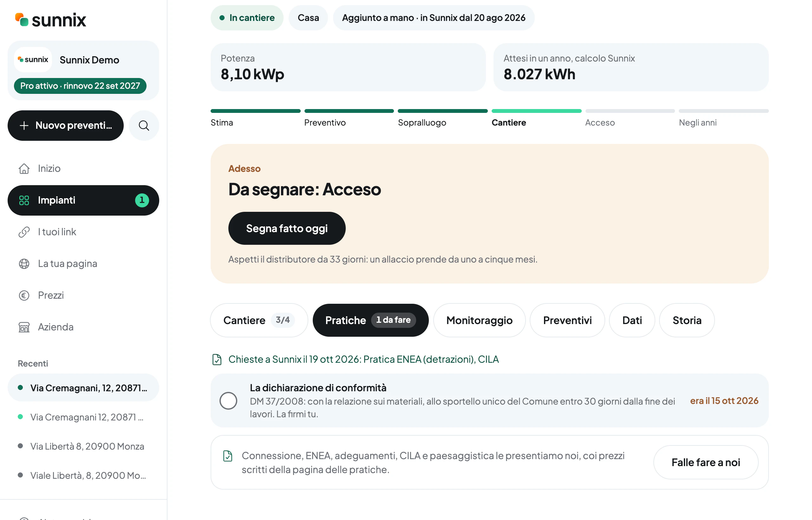Open search with the magnifier icon
This screenshot has width=812, height=520.
point(144,126)
